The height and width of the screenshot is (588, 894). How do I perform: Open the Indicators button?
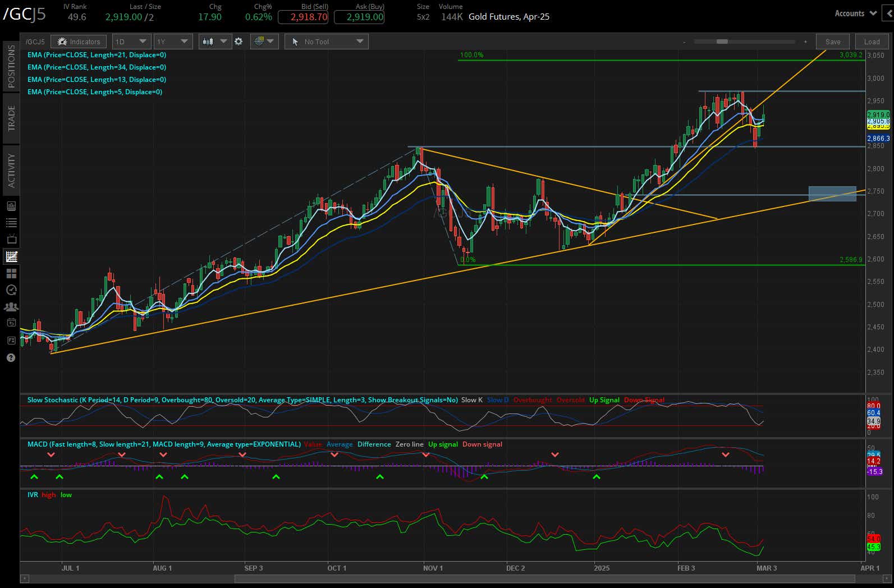(78, 42)
